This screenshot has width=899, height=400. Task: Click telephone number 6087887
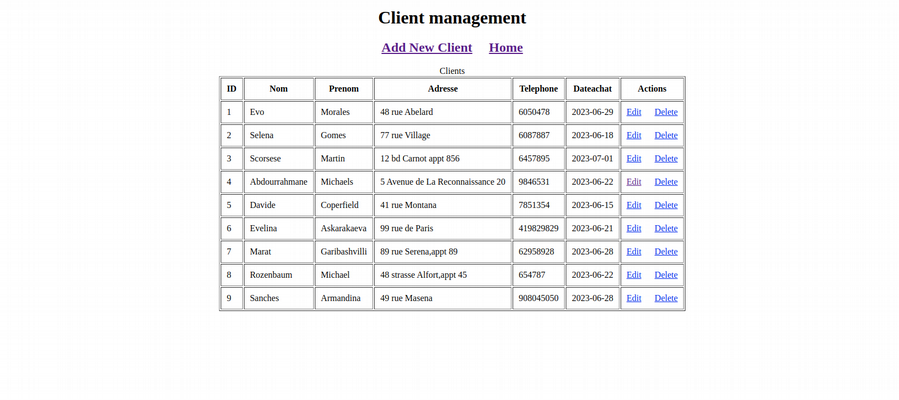538,135
